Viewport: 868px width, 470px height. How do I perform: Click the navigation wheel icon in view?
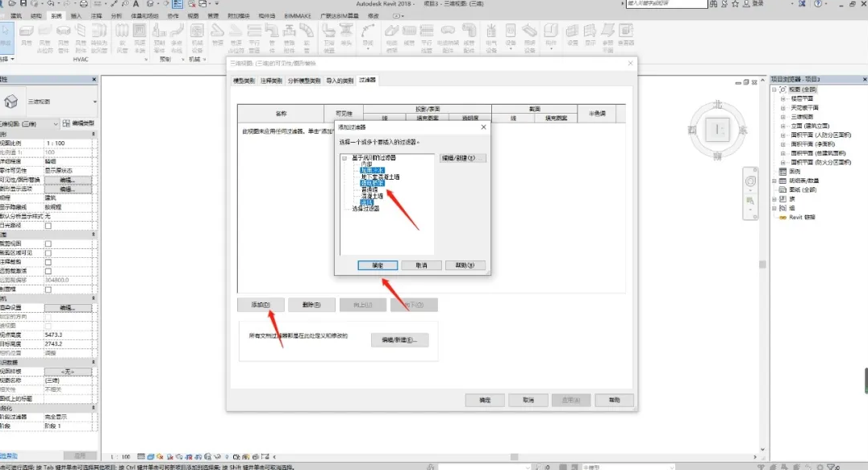tap(750, 181)
